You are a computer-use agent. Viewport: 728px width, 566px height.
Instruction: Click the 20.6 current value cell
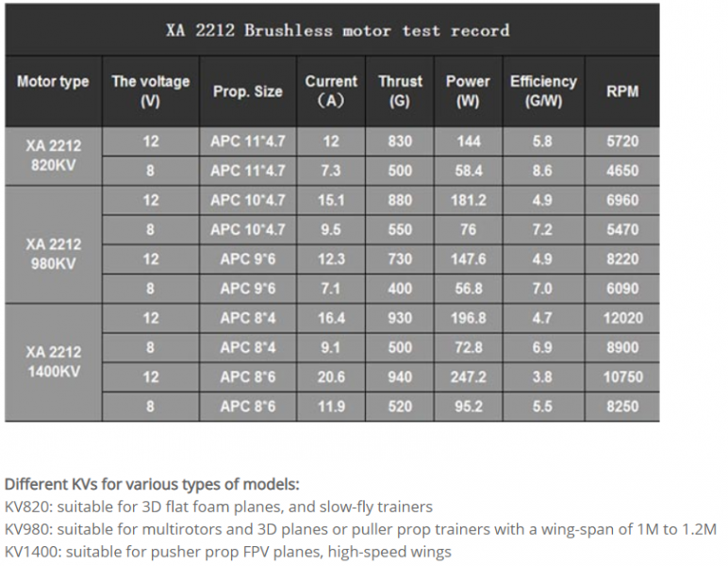tap(331, 377)
